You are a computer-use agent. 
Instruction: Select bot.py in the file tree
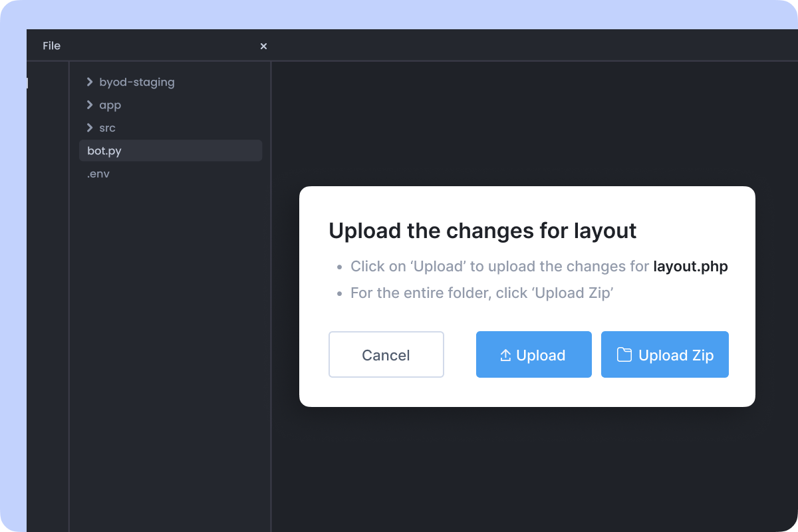point(104,150)
